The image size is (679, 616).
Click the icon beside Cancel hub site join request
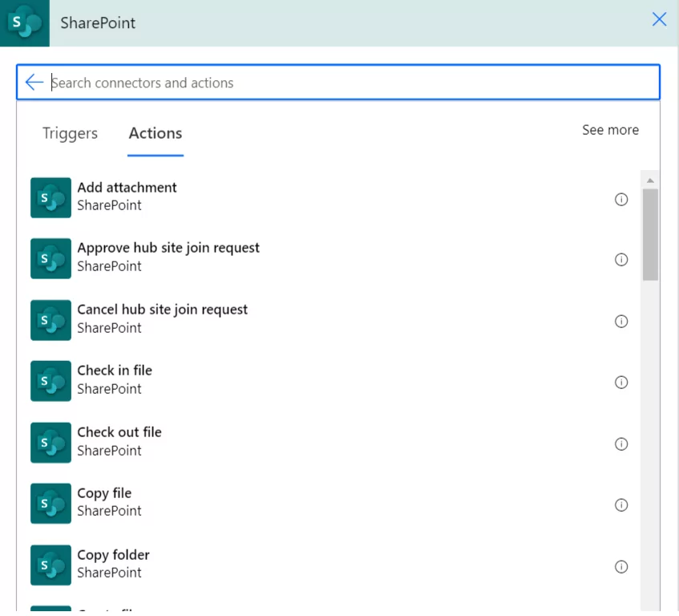(51, 320)
